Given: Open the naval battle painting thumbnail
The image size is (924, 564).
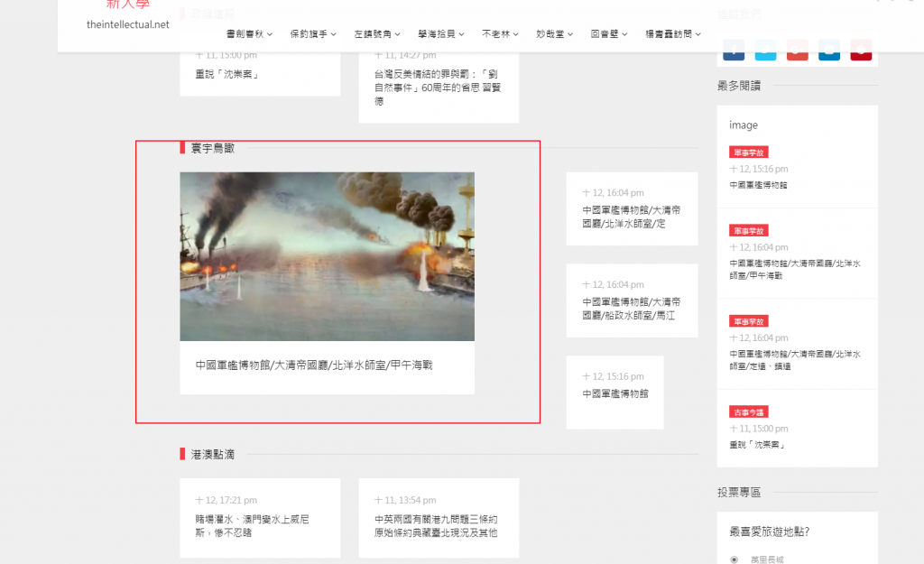Looking at the screenshot, I should (327, 256).
